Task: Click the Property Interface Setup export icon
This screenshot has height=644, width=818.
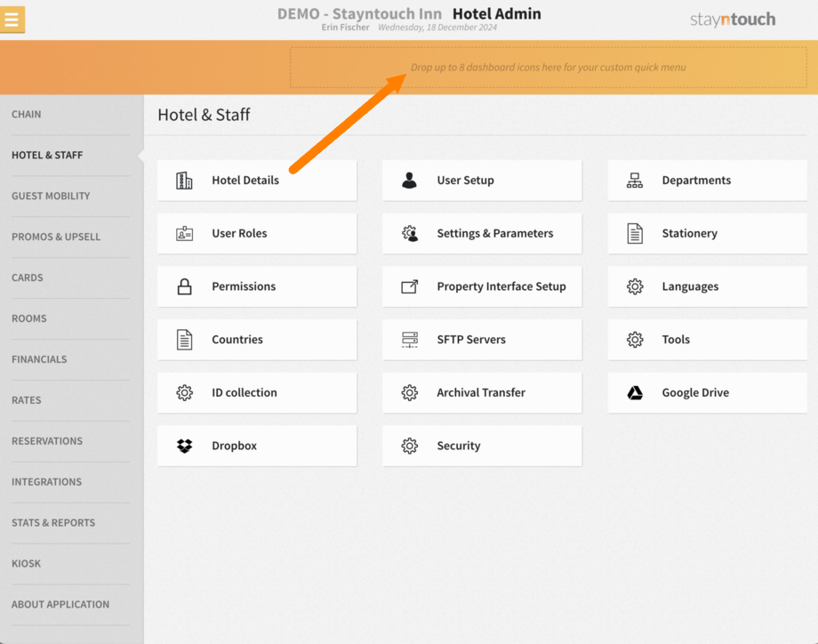Action: click(410, 286)
